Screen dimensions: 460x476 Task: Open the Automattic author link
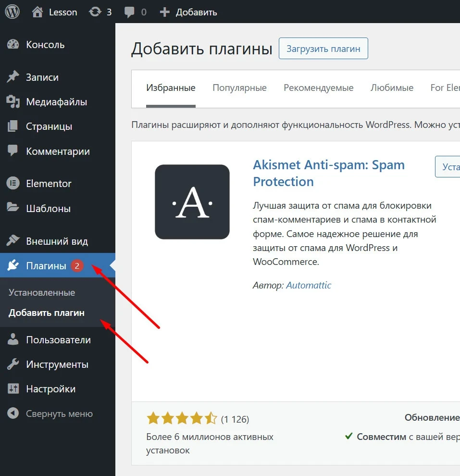(x=308, y=285)
